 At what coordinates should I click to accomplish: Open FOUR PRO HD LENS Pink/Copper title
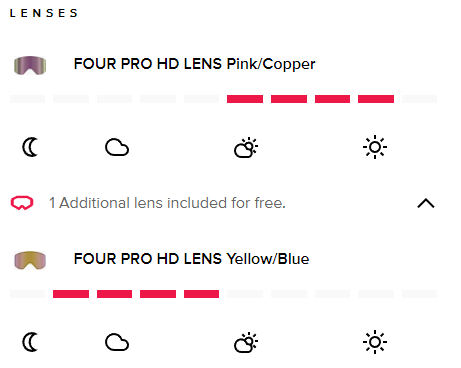tap(194, 64)
